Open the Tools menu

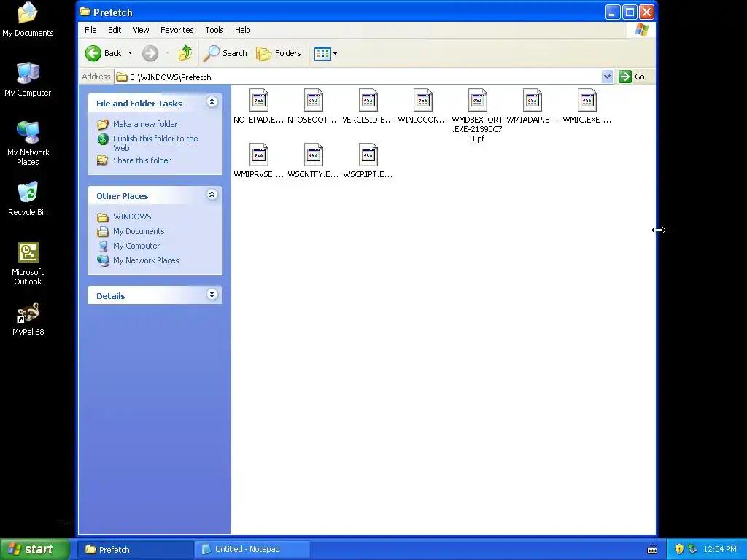(x=214, y=30)
